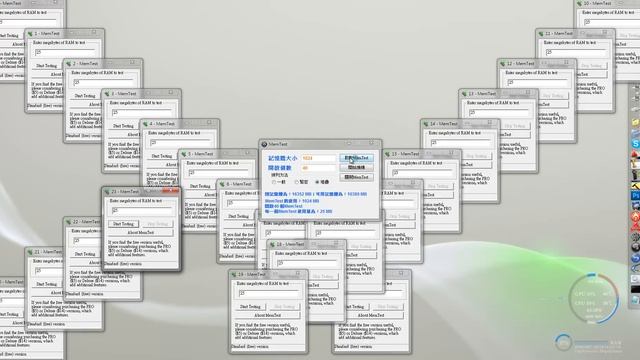This screenshot has height=360, width=640.
Task: Focus the RAM field in window 13 - MemTest
Action: pyautogui.click(x=500, y=113)
